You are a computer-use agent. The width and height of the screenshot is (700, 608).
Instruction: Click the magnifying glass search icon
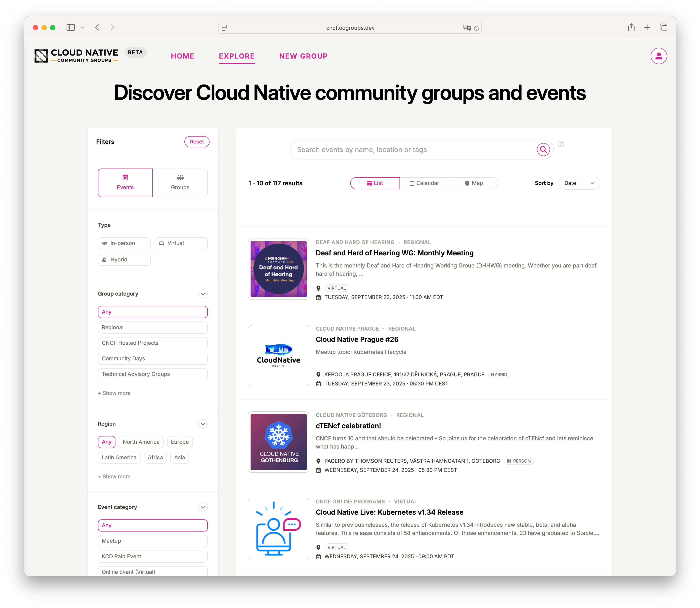543,149
